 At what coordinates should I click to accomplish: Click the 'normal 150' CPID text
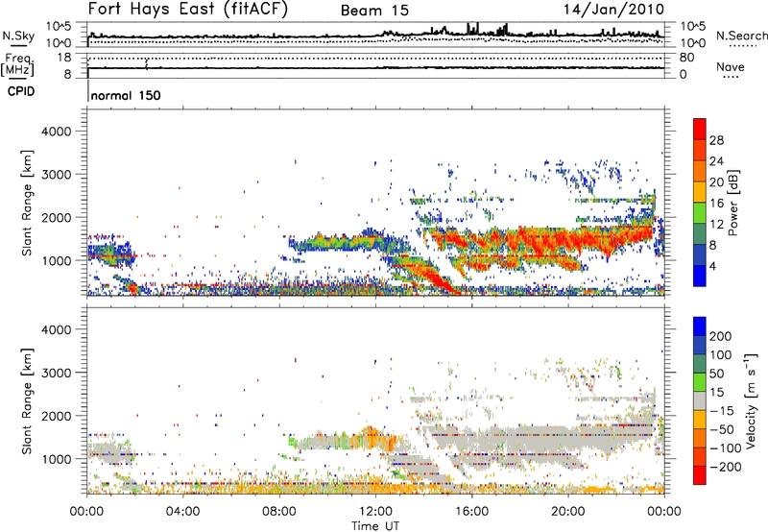tap(126, 95)
